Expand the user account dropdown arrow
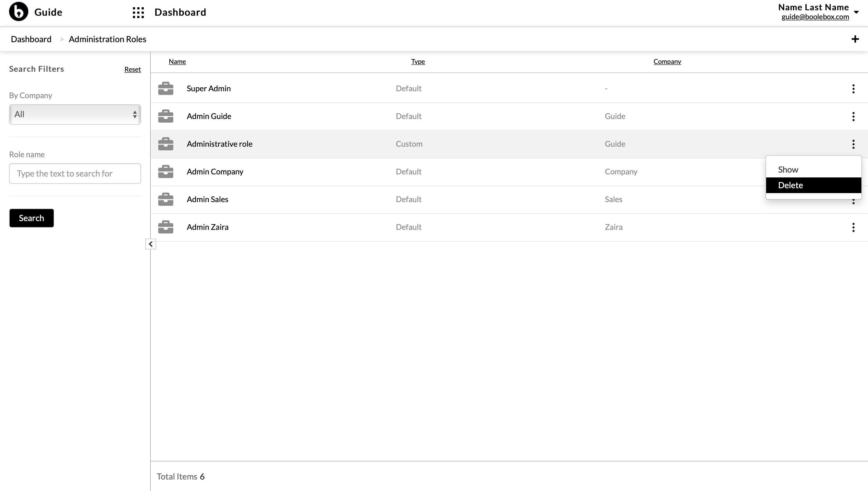Image resolution: width=868 pixels, height=491 pixels. (856, 12)
